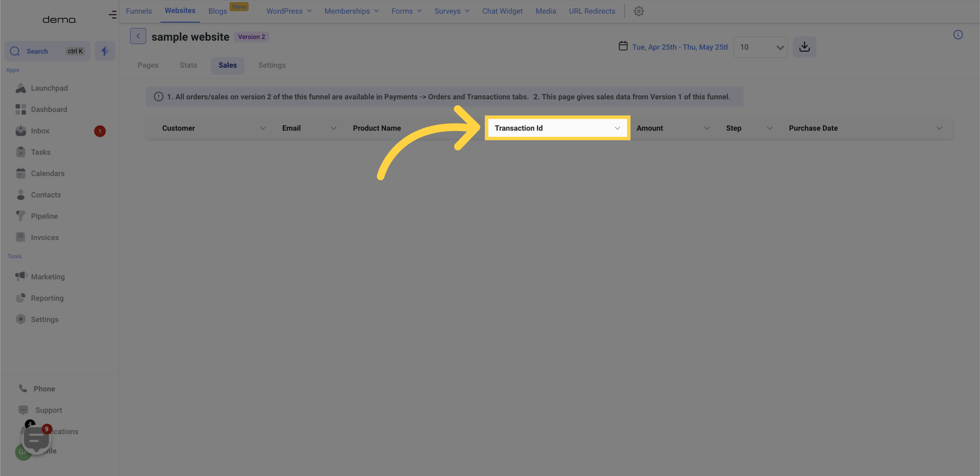Open the Dashboard app
Screen dimensions: 980x476
coord(49,110)
